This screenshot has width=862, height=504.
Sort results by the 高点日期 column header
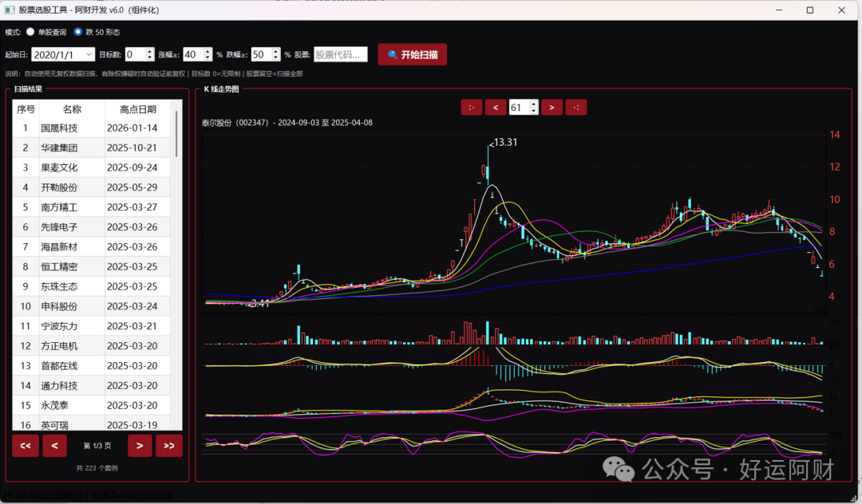(x=137, y=109)
